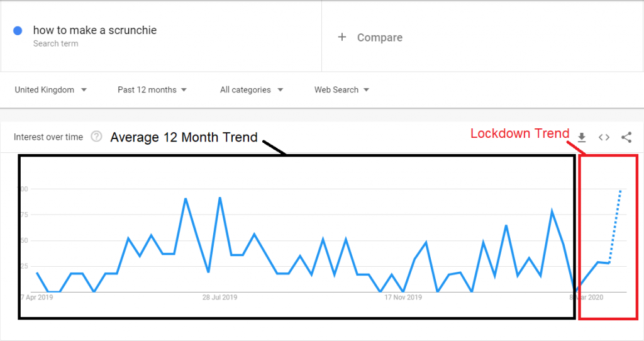644x341 pixels.
Task: Open the Web Search type dropdown
Action: click(341, 90)
